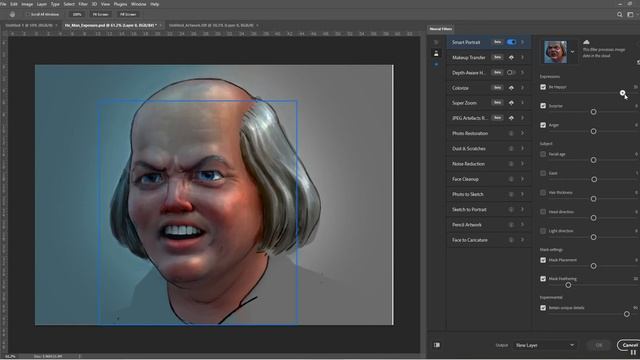This screenshot has height=360, width=640.
Task: Download the Makeup Transfer filter from cloud
Action: pyautogui.click(x=511, y=58)
